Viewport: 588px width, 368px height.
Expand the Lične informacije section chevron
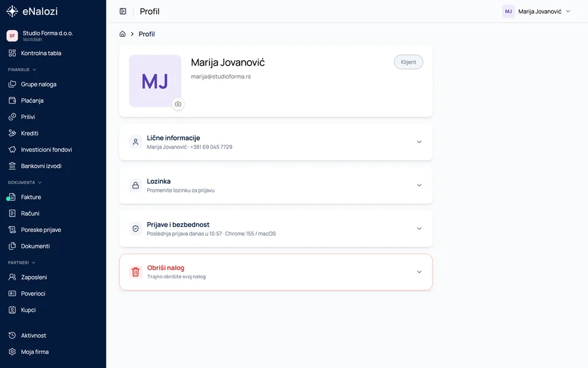tap(419, 142)
